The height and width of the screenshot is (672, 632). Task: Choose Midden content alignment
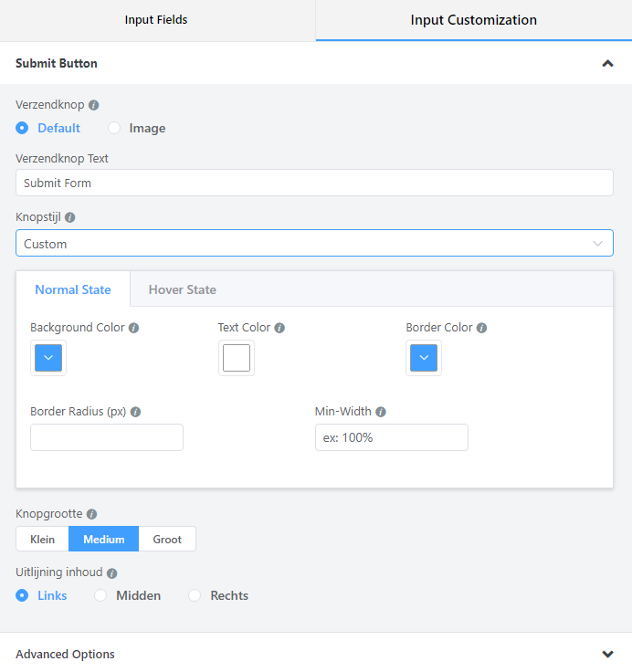[101, 596]
